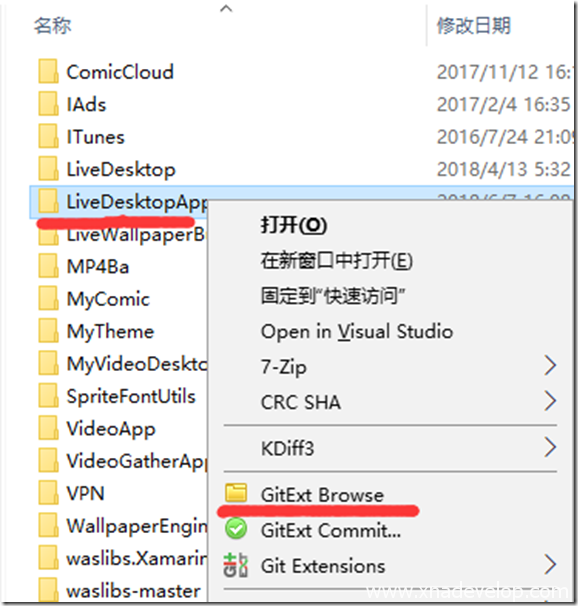Image resolution: width=578 pixels, height=606 pixels.
Task: Click the GitExt Browse folder icon
Action: 236,493
